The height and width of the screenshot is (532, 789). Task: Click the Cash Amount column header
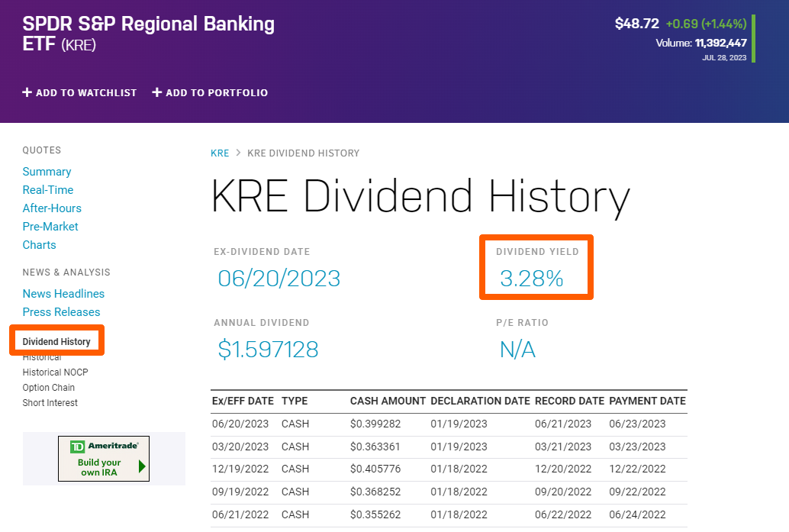(388, 401)
